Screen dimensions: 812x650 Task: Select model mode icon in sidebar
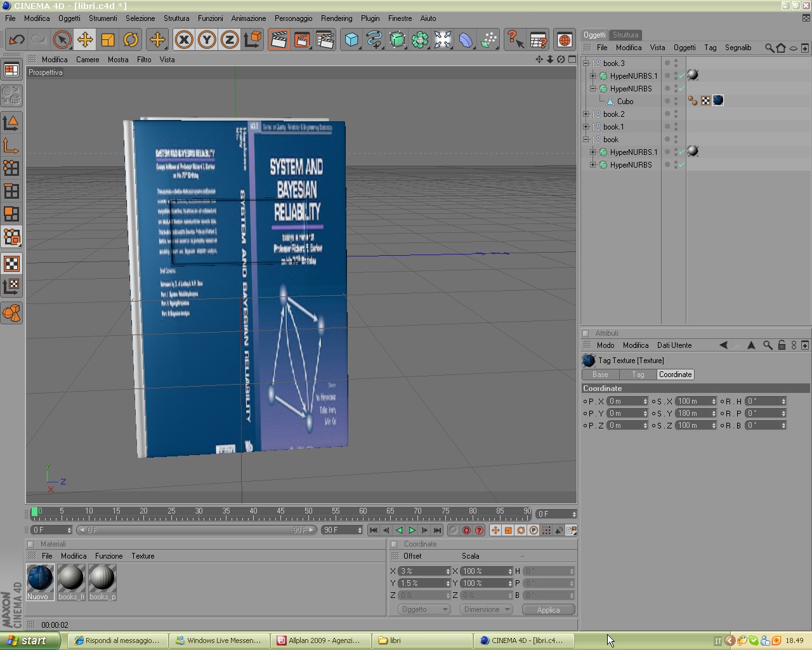point(11,123)
